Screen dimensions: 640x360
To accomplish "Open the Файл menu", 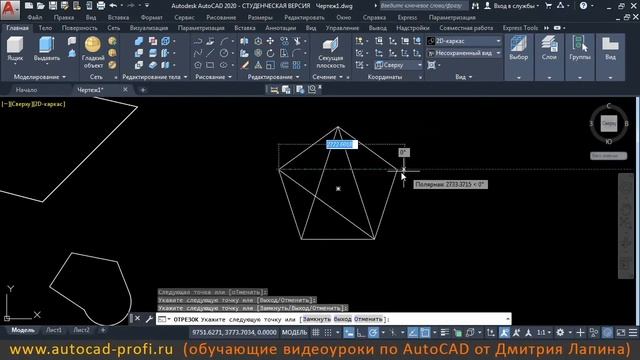I will [35, 18].
